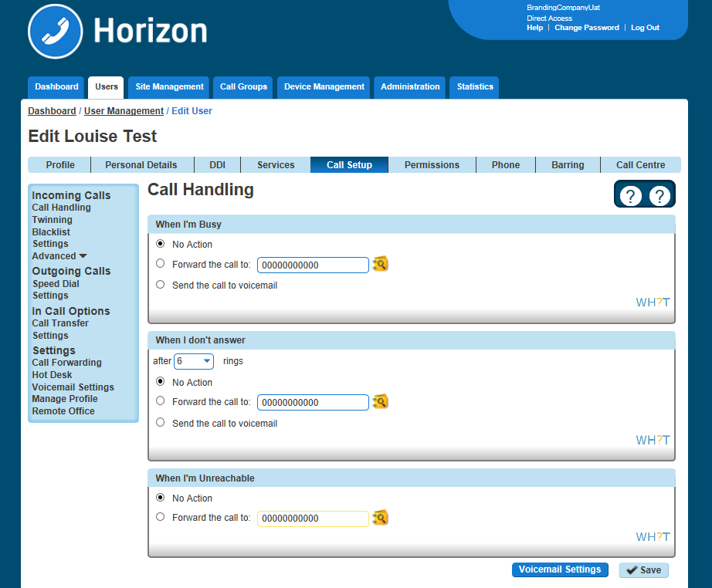Expand the Advanced menu in the sidebar
Viewport: 712px width, 588px height.
pyautogui.click(x=59, y=256)
